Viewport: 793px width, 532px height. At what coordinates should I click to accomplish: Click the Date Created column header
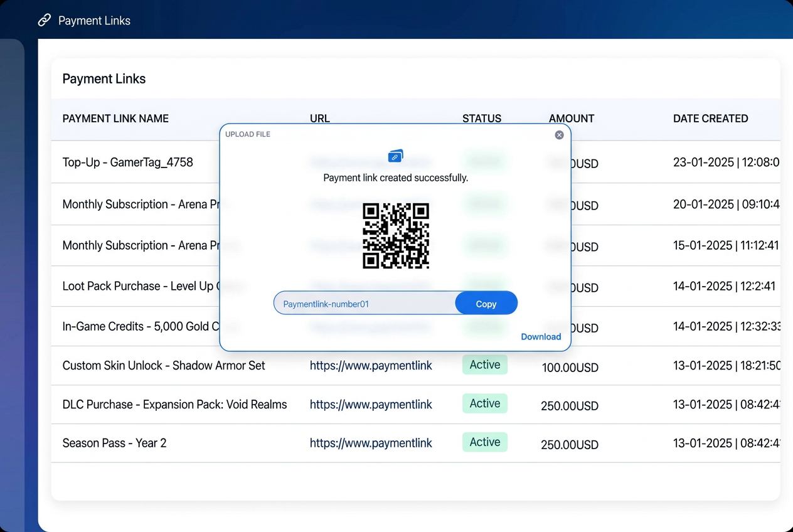pyautogui.click(x=711, y=119)
